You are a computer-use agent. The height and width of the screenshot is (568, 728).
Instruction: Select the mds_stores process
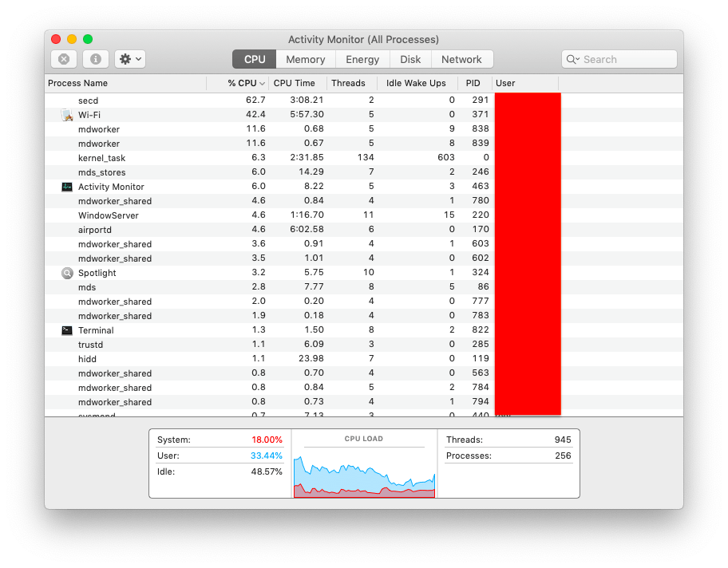pyautogui.click(x=363, y=172)
